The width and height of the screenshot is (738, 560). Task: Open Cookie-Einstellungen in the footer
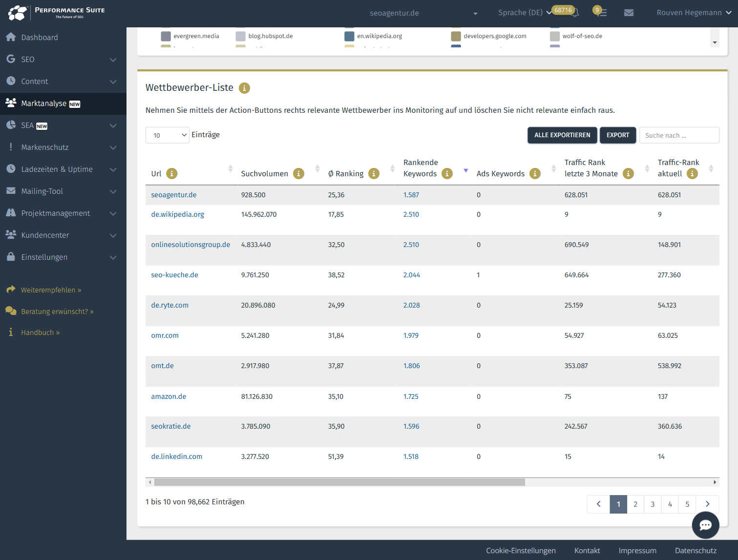pos(521,551)
